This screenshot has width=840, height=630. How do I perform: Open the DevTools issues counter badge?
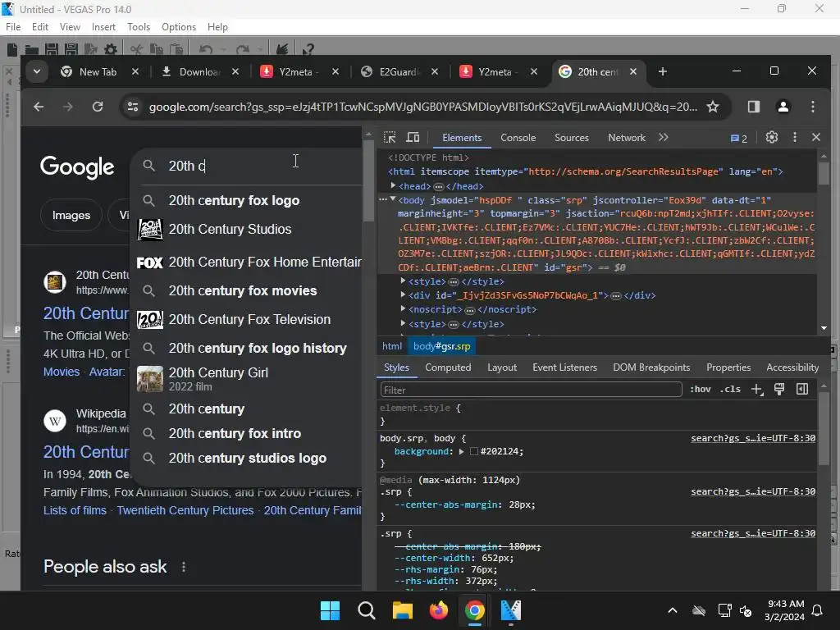click(x=739, y=138)
